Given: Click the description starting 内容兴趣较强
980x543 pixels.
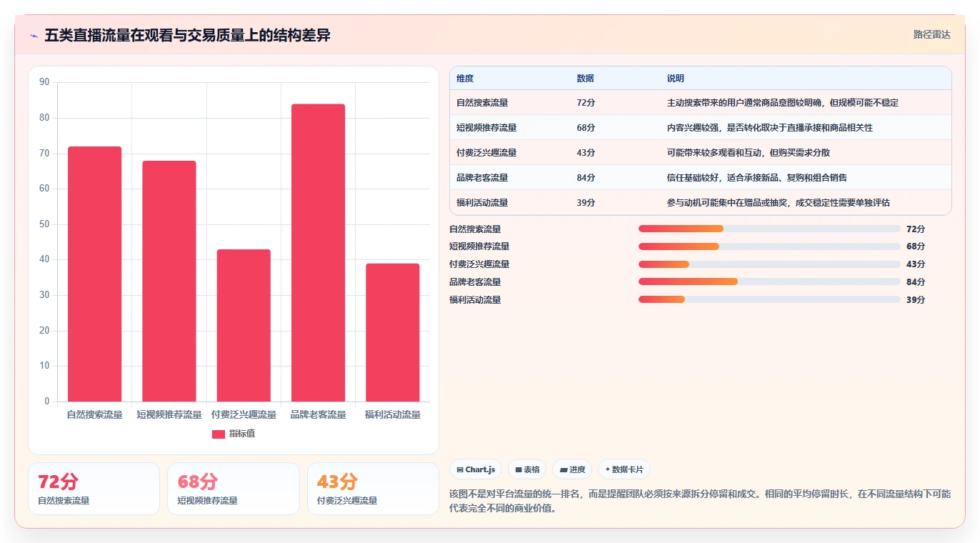Looking at the screenshot, I should [770, 128].
